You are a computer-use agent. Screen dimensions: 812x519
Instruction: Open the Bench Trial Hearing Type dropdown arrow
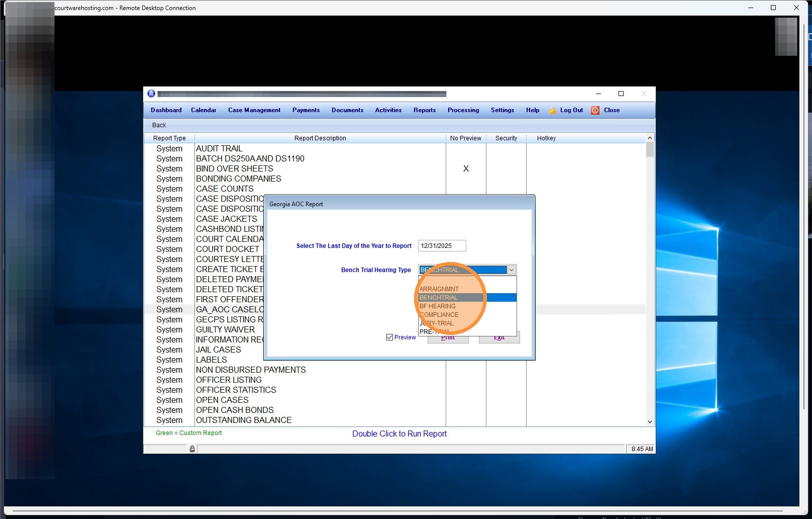tap(512, 270)
